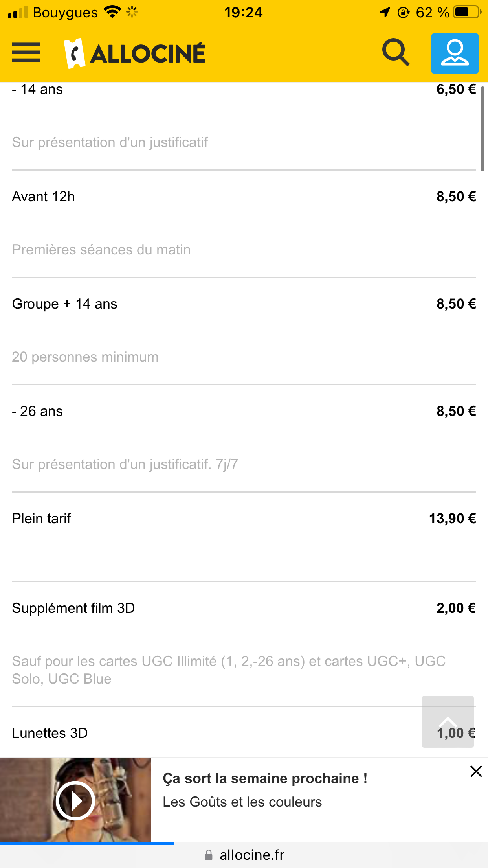Tap the battery icon in status bar
This screenshot has width=488, height=868.
pos(467,12)
